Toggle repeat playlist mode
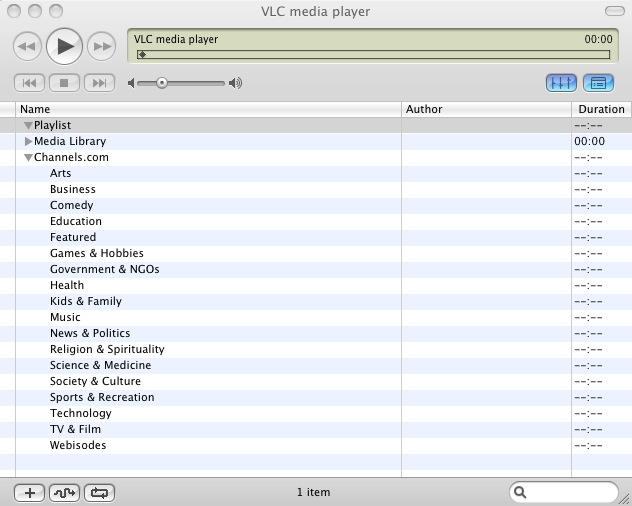Viewport: 632px width, 506px height. click(x=99, y=492)
